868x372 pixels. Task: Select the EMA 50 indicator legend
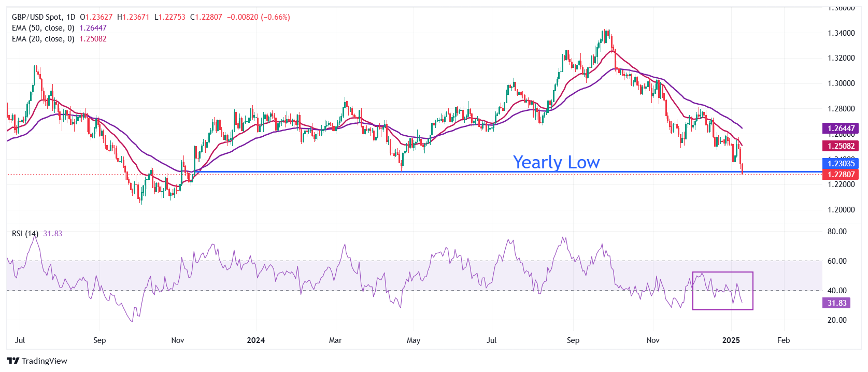(43, 28)
